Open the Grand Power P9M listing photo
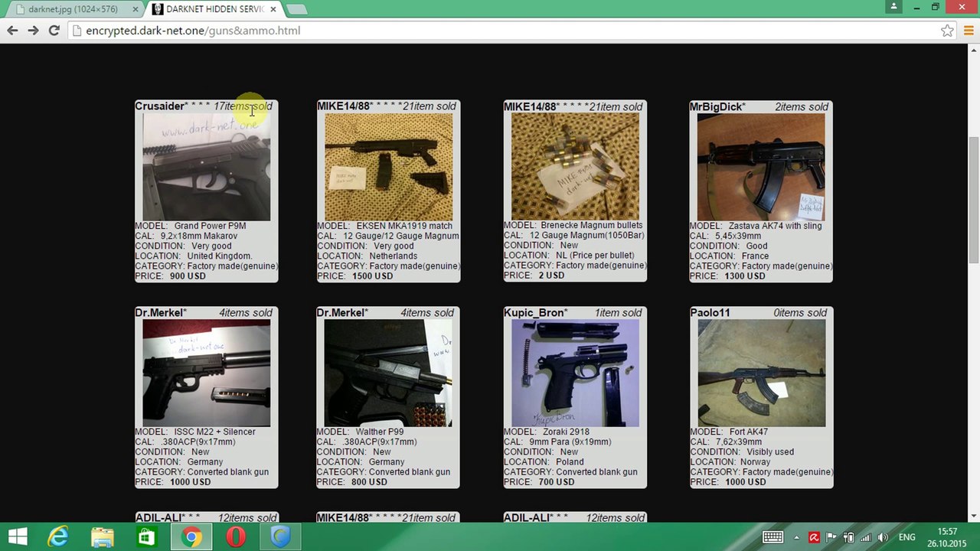Screen dimensions: 980x551 (206, 167)
